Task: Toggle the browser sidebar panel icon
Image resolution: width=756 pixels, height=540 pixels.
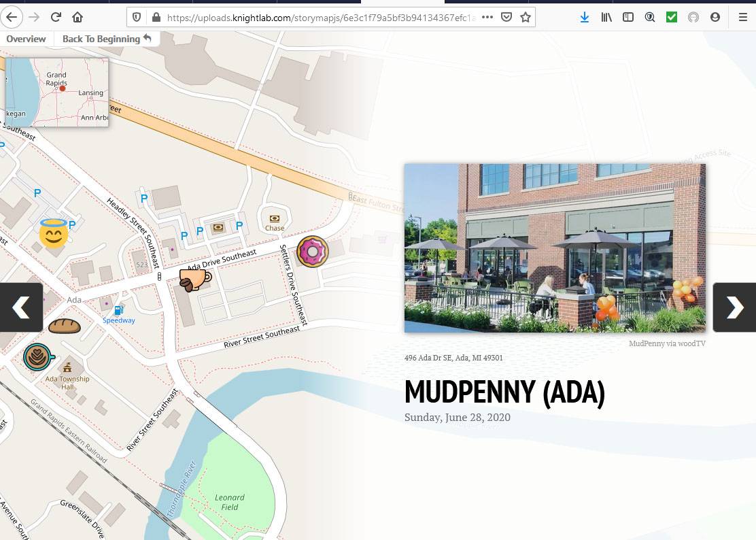Action: (628, 17)
